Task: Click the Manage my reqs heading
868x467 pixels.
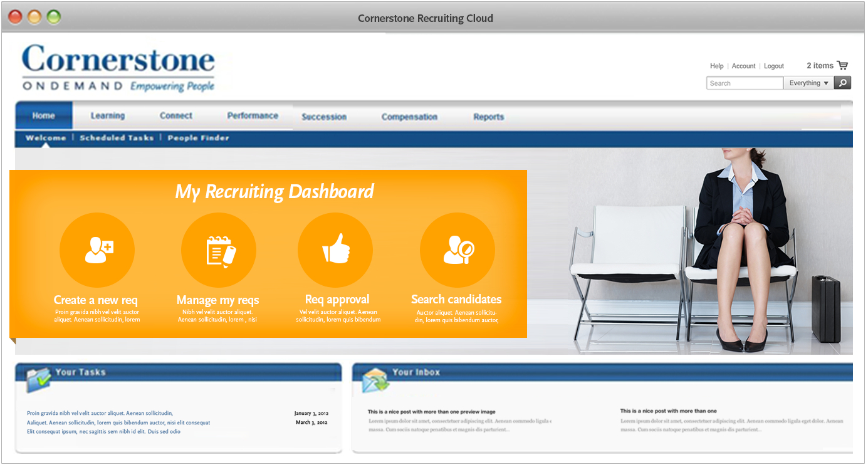Action: [x=218, y=300]
